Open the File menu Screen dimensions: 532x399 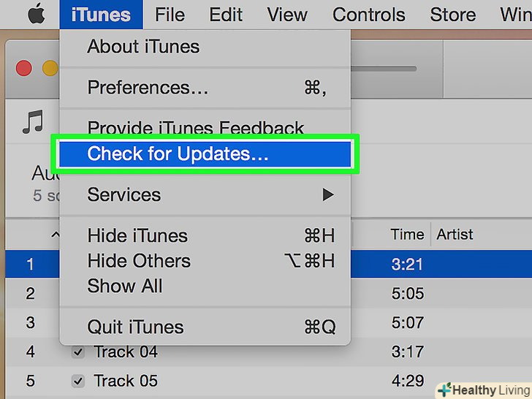click(170, 14)
